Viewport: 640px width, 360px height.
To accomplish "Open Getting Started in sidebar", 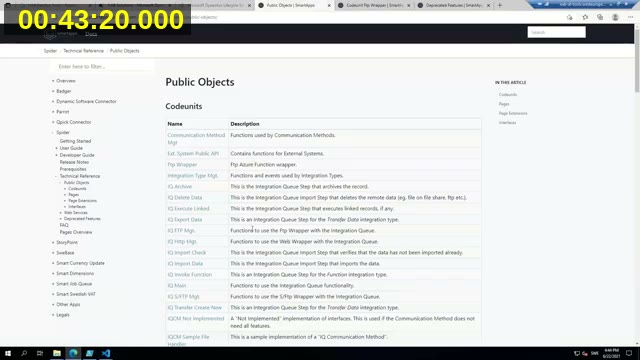I will (x=75, y=141).
